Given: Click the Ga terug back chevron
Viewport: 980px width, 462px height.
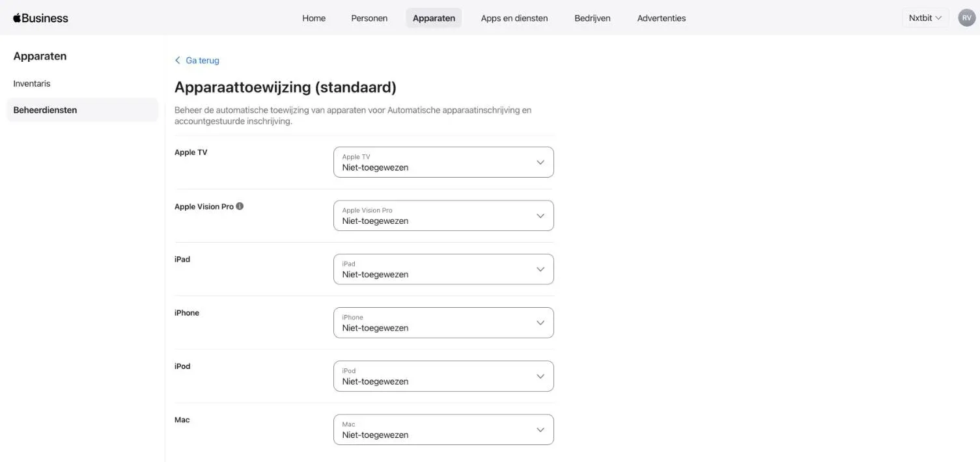Looking at the screenshot, I should coord(177,61).
